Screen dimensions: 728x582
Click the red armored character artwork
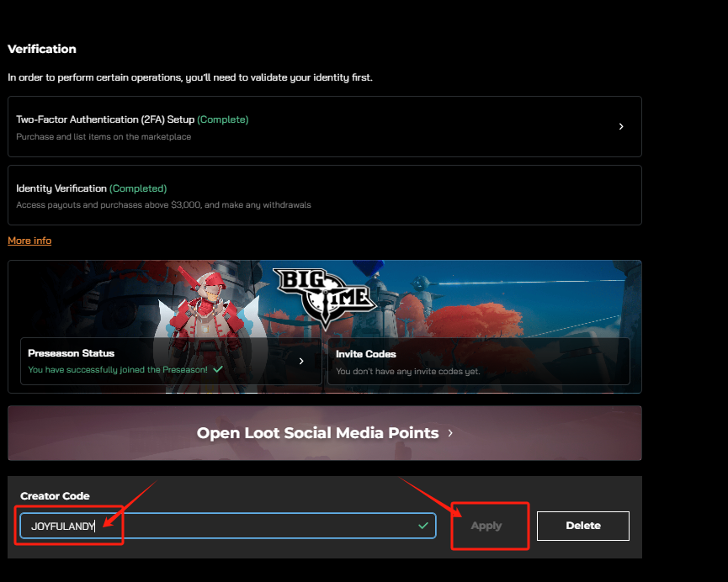point(203,307)
